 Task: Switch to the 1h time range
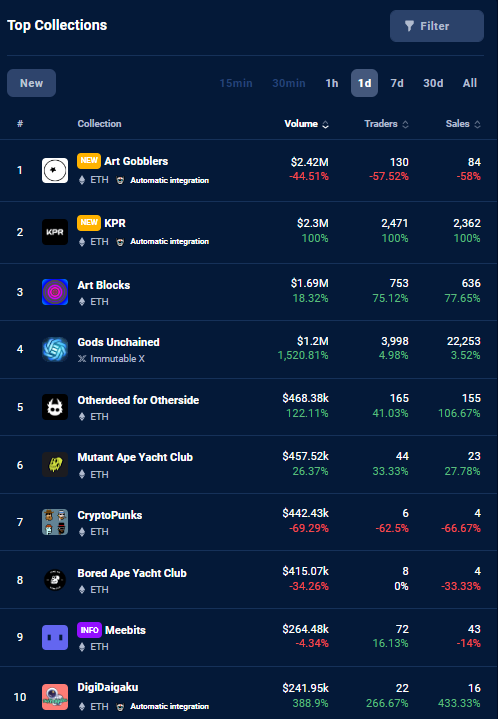pos(332,83)
